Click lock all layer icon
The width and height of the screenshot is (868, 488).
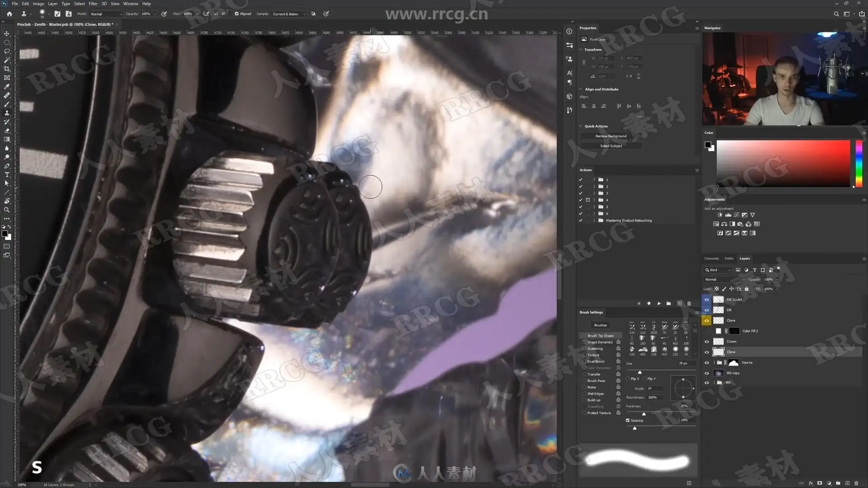tap(746, 289)
